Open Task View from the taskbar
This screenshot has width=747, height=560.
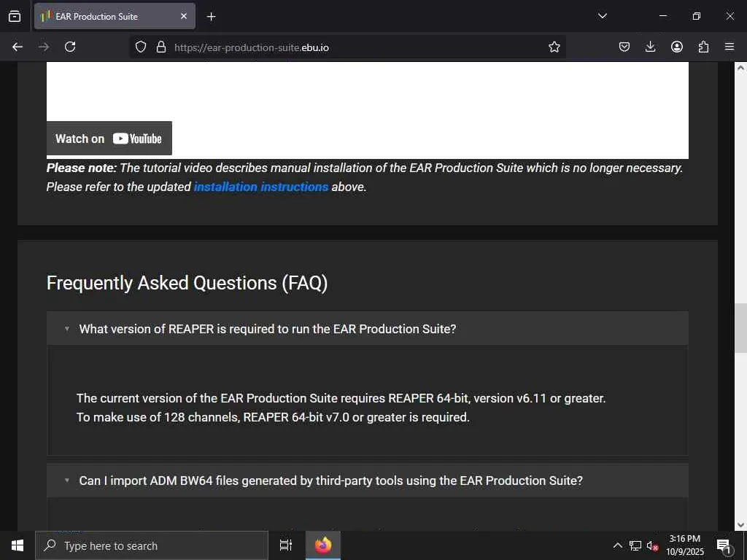pos(285,545)
